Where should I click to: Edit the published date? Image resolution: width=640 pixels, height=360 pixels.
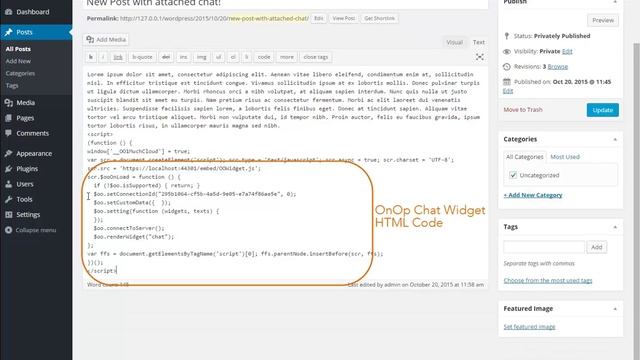[508, 91]
